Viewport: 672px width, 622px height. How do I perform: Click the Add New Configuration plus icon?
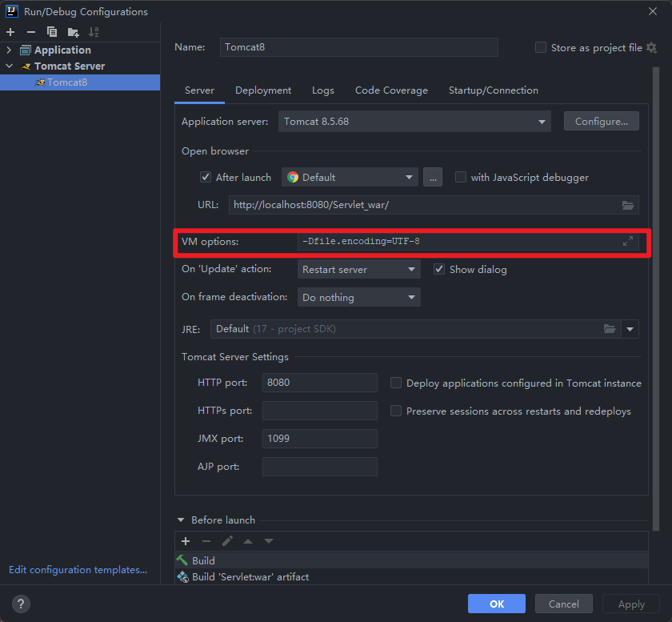click(10, 32)
